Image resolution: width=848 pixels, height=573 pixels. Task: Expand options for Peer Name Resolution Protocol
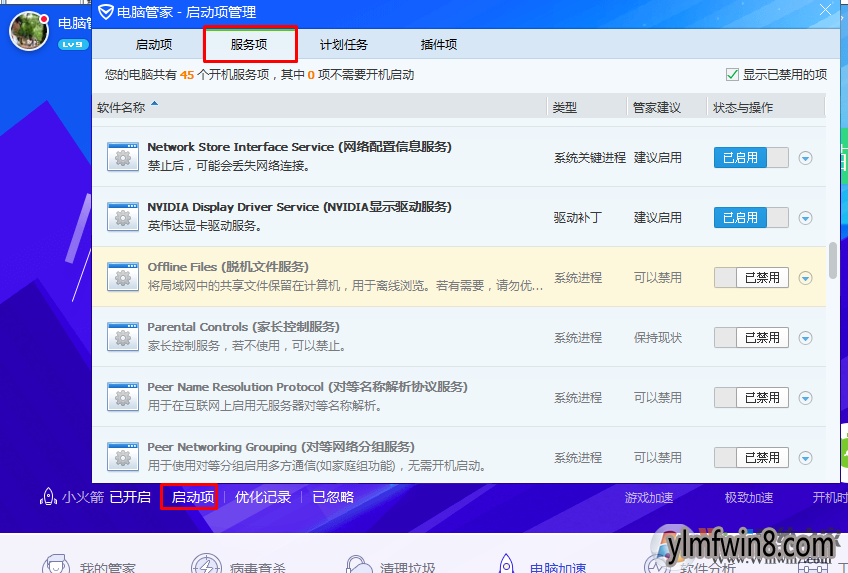coord(805,398)
